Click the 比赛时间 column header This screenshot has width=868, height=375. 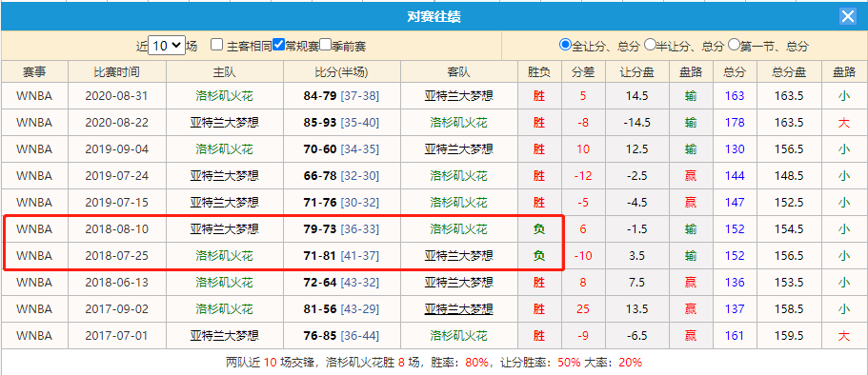click(x=117, y=72)
